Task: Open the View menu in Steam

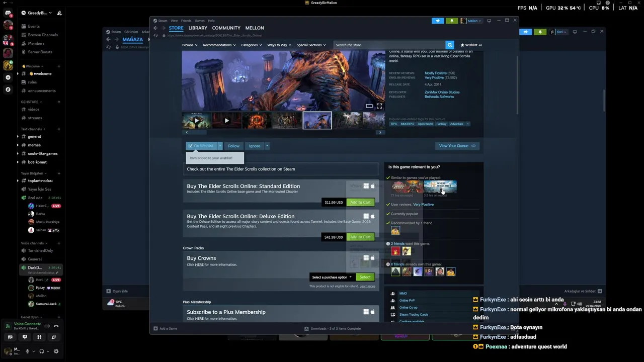Action: pos(174,21)
